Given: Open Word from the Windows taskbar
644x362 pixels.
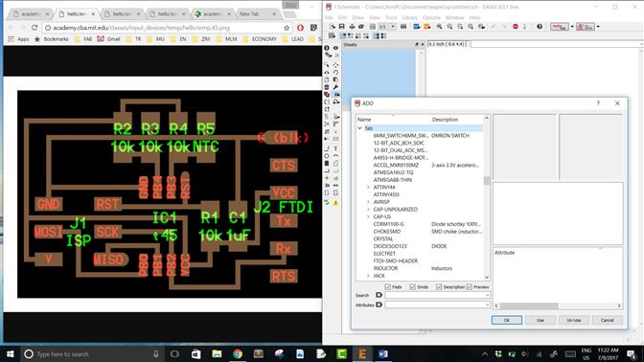Looking at the screenshot, I should (383, 353).
